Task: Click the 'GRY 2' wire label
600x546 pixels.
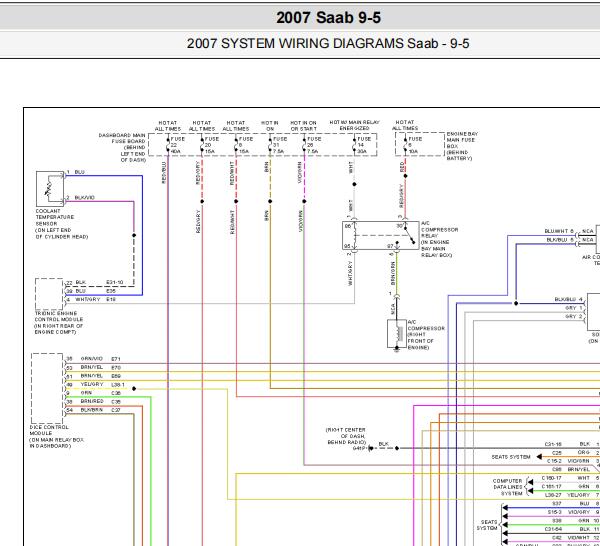Action: point(574,316)
